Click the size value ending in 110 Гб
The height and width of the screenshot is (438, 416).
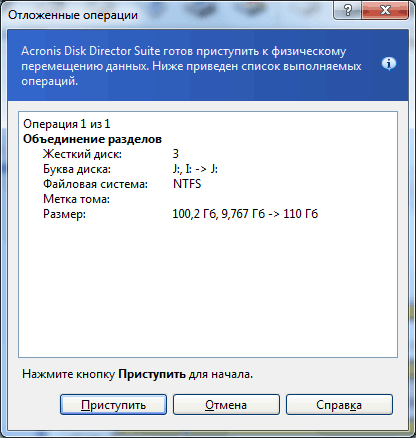click(245, 214)
